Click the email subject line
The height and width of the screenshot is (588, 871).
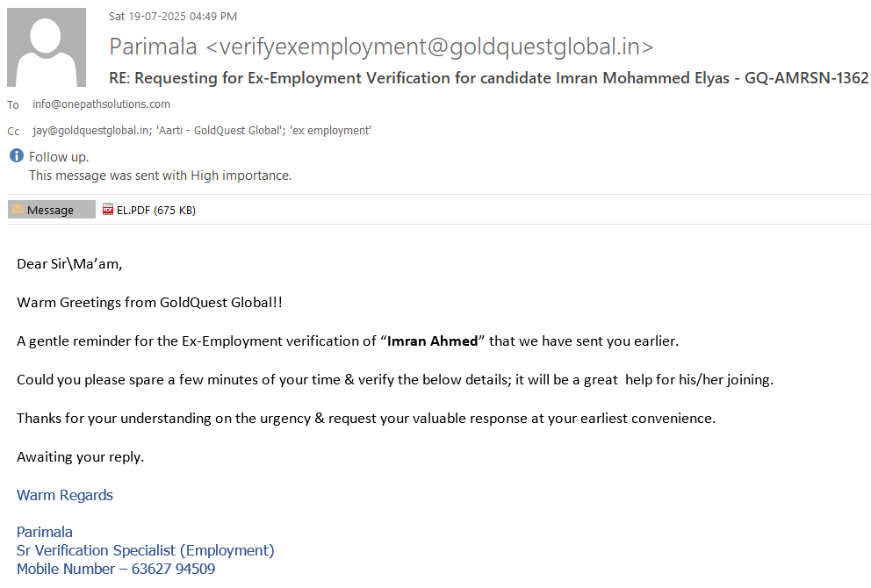[x=488, y=78]
